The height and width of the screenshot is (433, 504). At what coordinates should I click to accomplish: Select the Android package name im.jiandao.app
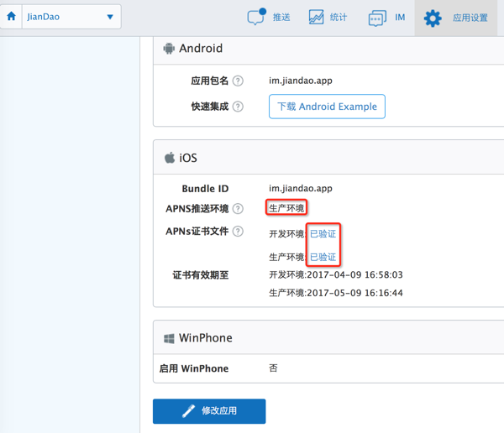pos(301,81)
